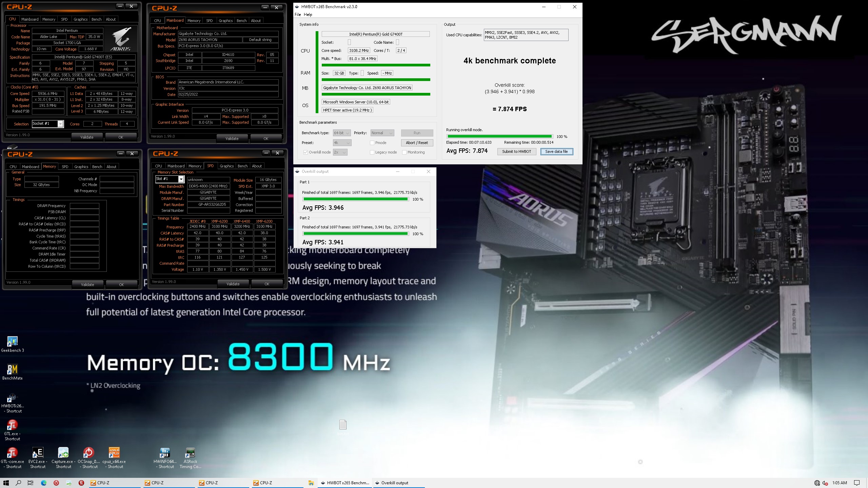The height and width of the screenshot is (488, 868).
Task: Open the GTL.exe desktop shortcut
Action: pyautogui.click(x=13, y=430)
